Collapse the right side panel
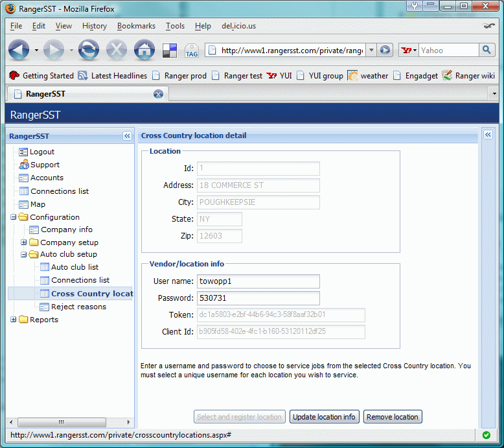This screenshot has width=504, height=448. pos(488,134)
